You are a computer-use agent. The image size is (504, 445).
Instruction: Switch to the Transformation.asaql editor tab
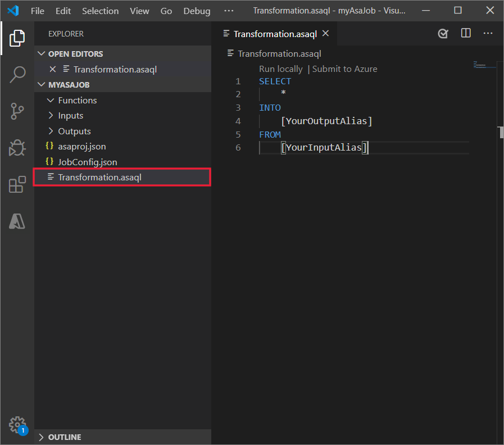pyautogui.click(x=275, y=33)
